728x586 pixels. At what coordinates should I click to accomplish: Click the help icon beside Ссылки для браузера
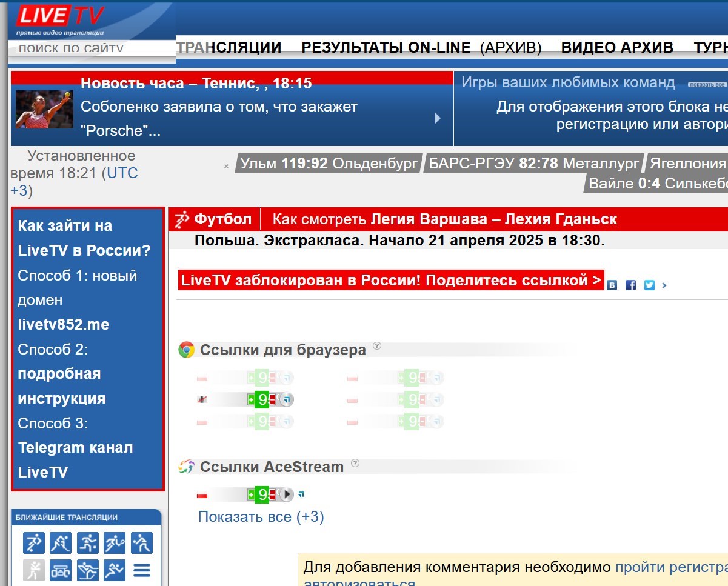(x=377, y=346)
